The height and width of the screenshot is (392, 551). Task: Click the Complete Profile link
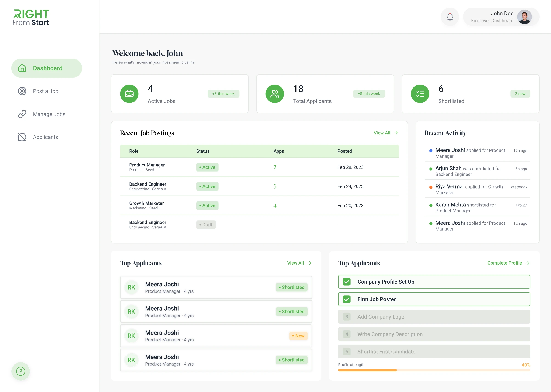click(x=504, y=263)
